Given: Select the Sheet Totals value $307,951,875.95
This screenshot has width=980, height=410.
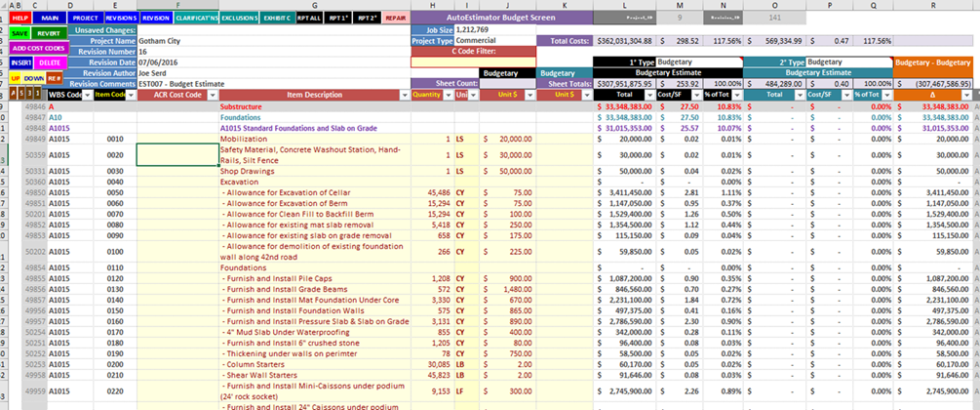Looking at the screenshot, I should tap(624, 84).
